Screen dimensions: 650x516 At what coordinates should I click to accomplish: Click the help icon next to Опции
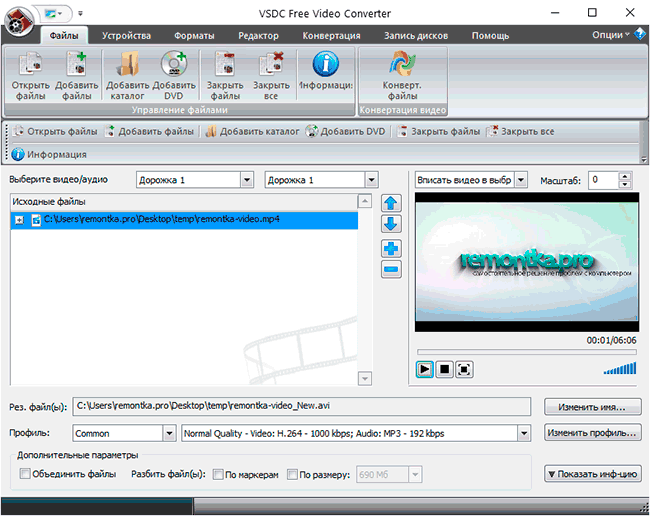tap(640, 33)
